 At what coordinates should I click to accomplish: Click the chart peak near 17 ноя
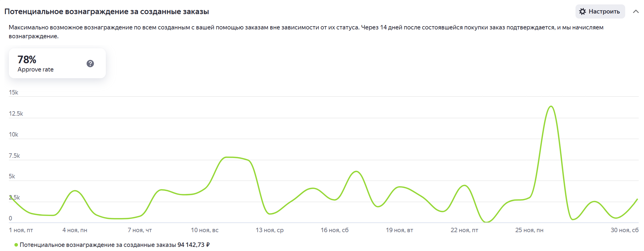click(x=356, y=171)
